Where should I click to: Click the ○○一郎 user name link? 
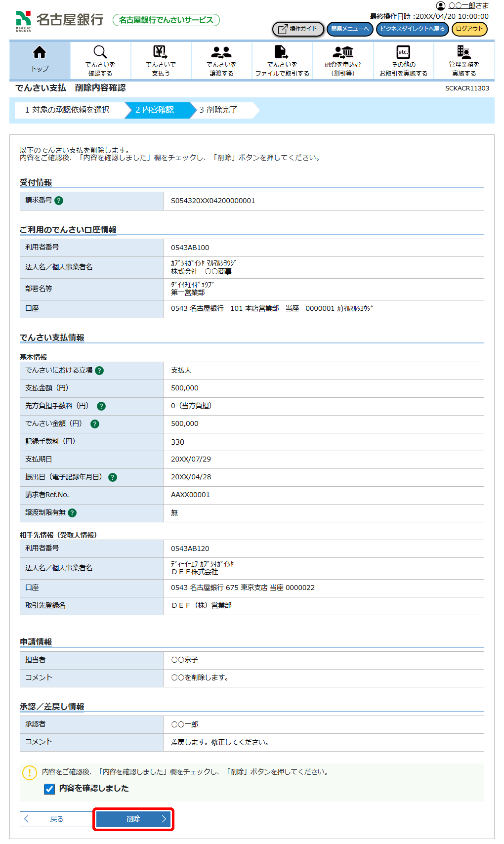(x=462, y=6)
